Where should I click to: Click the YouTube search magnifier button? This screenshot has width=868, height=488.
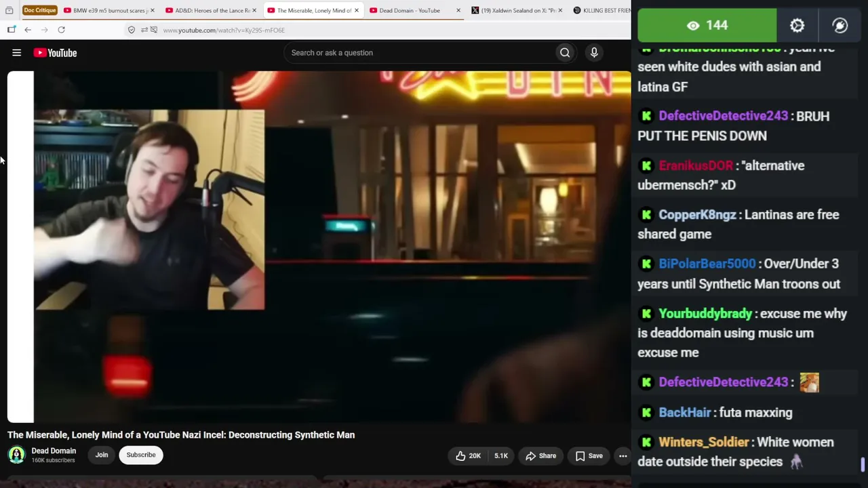(x=565, y=53)
